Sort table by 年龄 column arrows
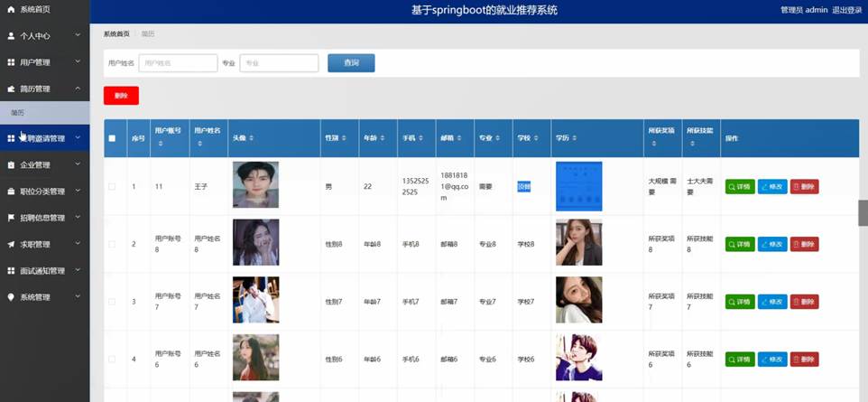 [x=383, y=137]
